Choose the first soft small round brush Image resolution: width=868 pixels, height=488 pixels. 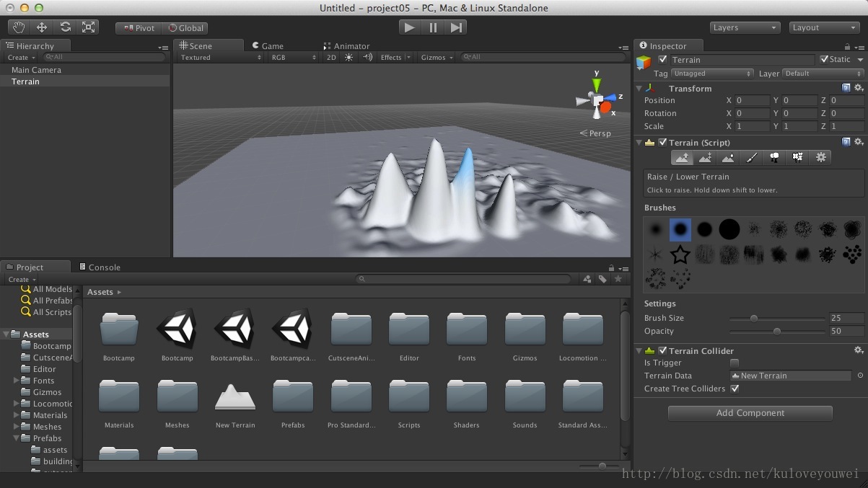656,230
